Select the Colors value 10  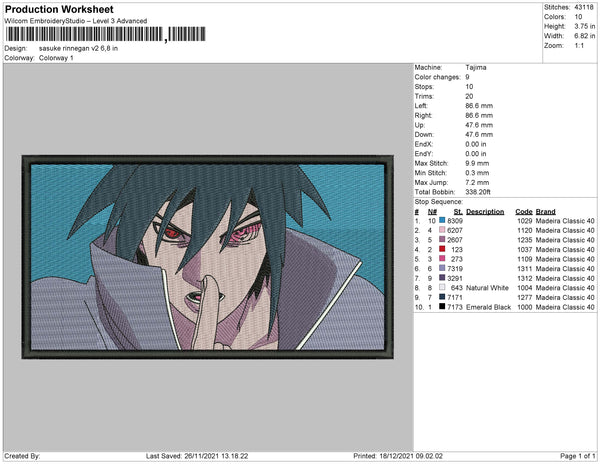[578, 17]
